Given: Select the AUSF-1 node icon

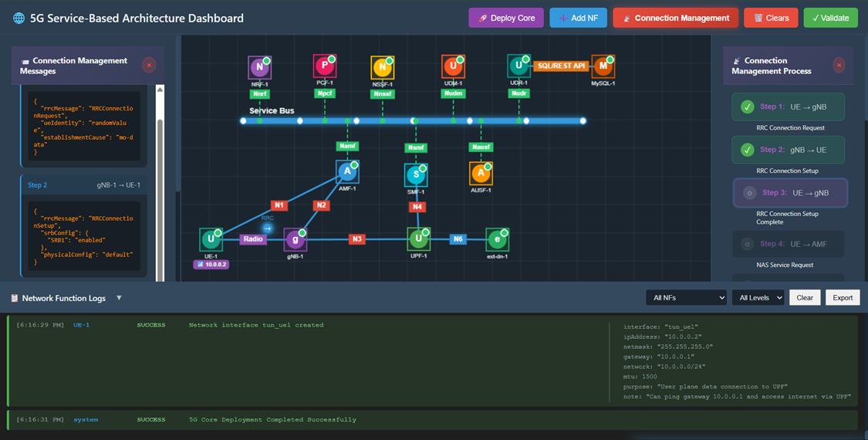Looking at the screenshot, I should (481, 173).
